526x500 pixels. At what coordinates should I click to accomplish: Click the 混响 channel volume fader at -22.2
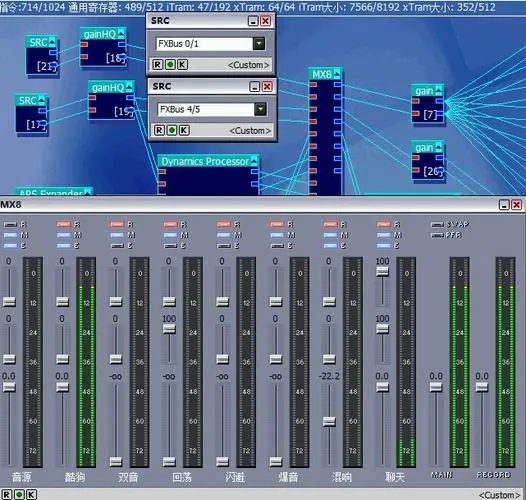[x=329, y=421]
